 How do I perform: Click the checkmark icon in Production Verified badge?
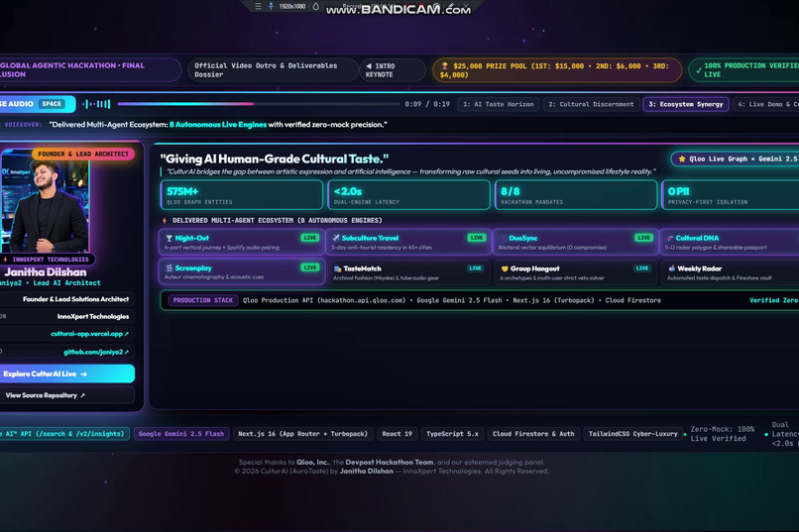tap(699, 70)
